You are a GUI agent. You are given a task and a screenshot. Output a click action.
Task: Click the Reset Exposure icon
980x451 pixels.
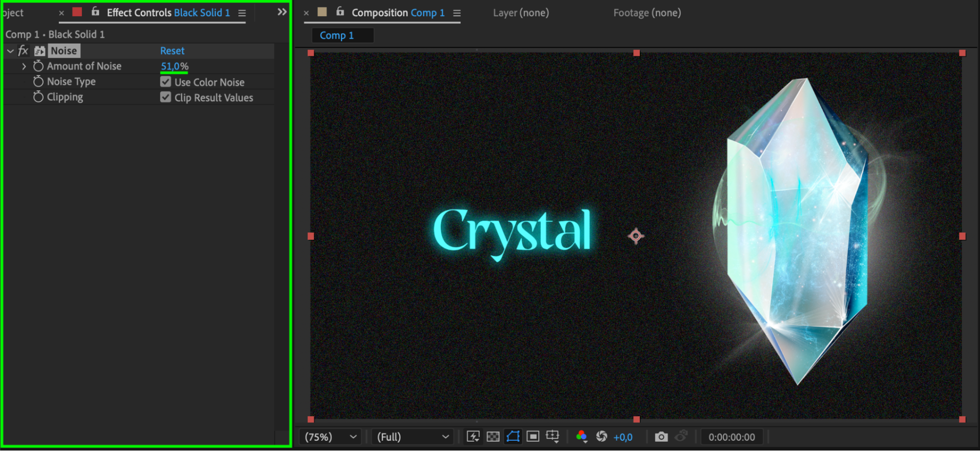[x=602, y=436]
